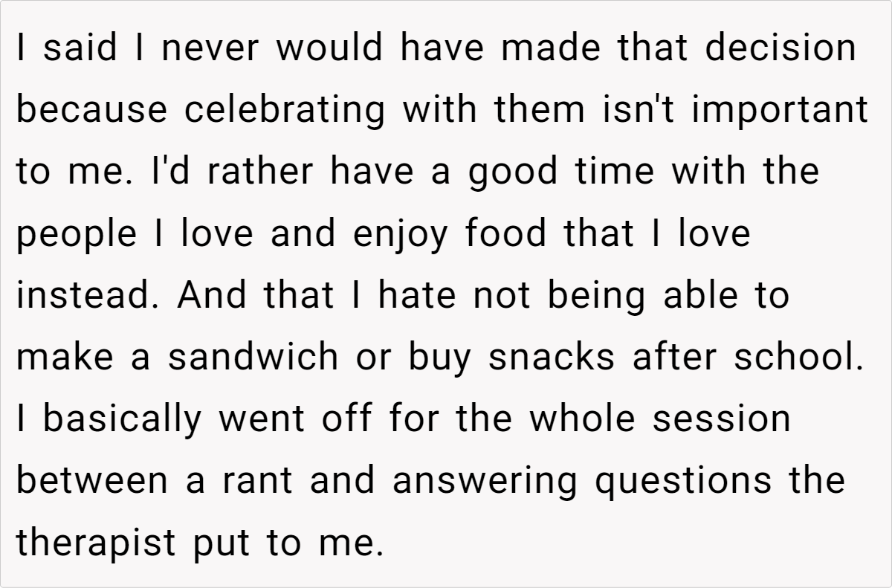Point at the word "food"
This screenshot has height=588, width=892.
pos(508,233)
